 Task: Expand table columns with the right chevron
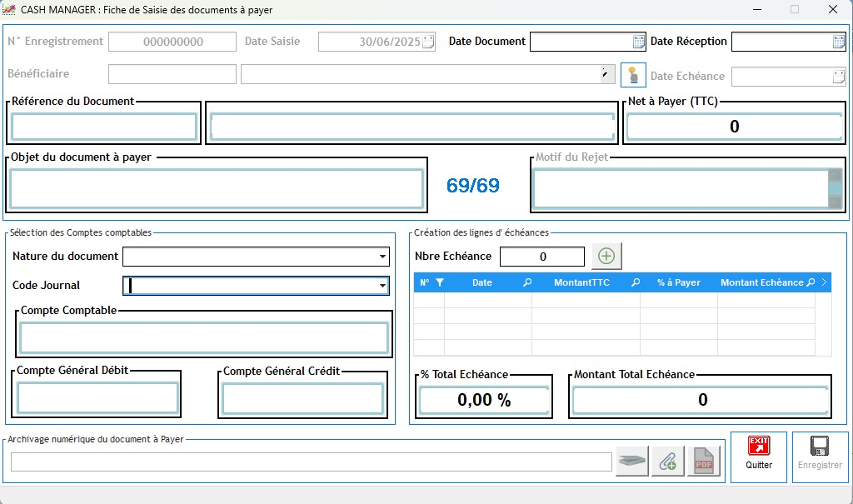click(824, 283)
